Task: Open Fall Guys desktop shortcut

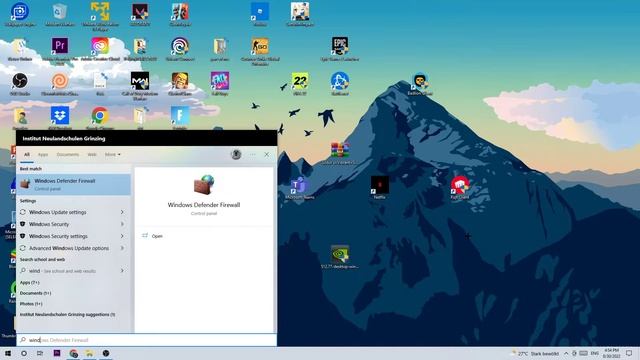Action: 220,84
